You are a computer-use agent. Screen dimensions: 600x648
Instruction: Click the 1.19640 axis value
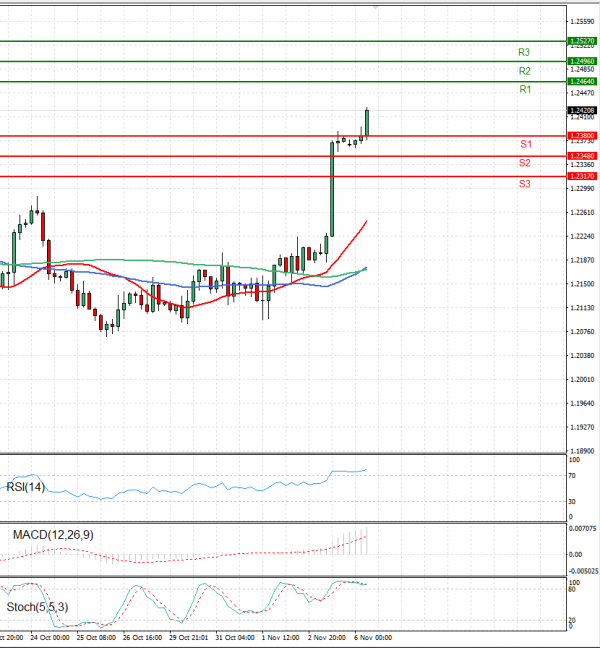coord(582,403)
